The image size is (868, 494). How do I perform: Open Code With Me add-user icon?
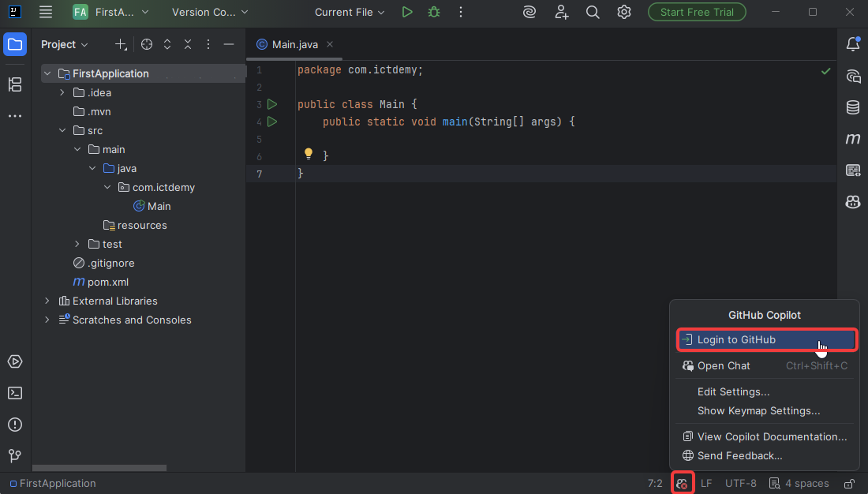561,12
